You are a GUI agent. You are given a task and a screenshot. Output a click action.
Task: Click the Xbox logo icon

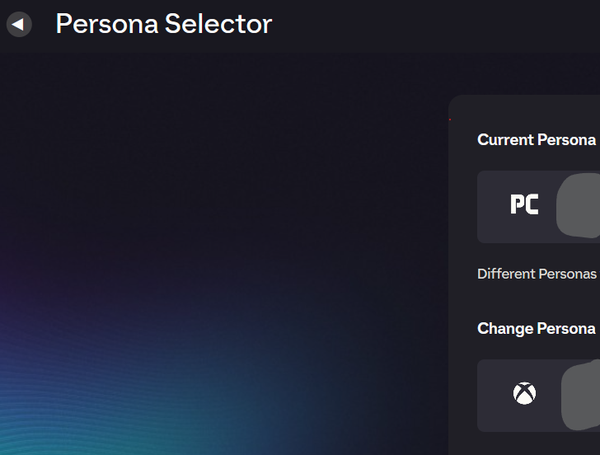click(524, 394)
